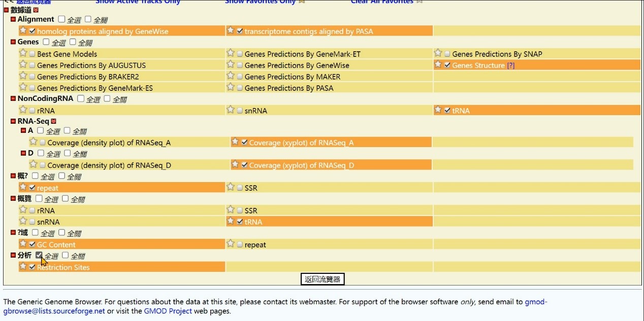This screenshot has width=644, height=321.
Task: Click star next to GC Content track
Action: (x=23, y=244)
